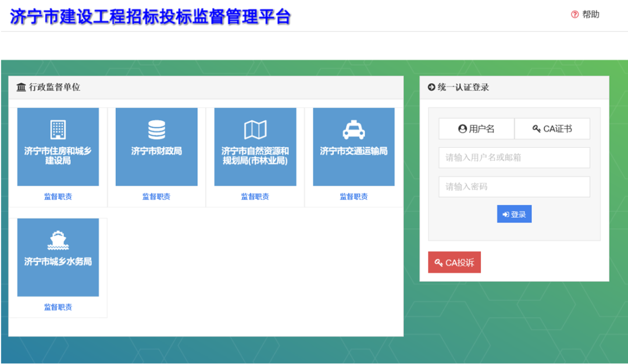The width and height of the screenshot is (628, 364).
Task: Switch to the 用户名 login tab
Action: click(x=476, y=129)
